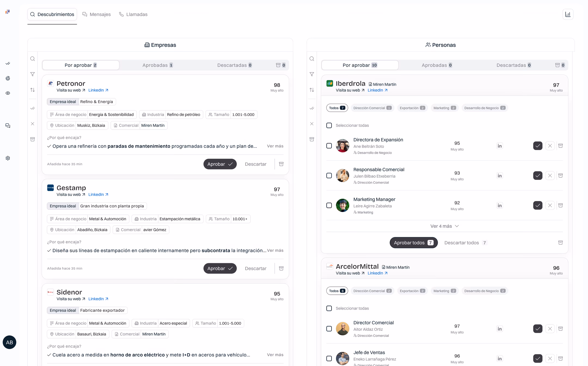Screen dimensions: 588x366
Task: Tick the checkbox for Directora de Expansión
Action: pyautogui.click(x=329, y=146)
